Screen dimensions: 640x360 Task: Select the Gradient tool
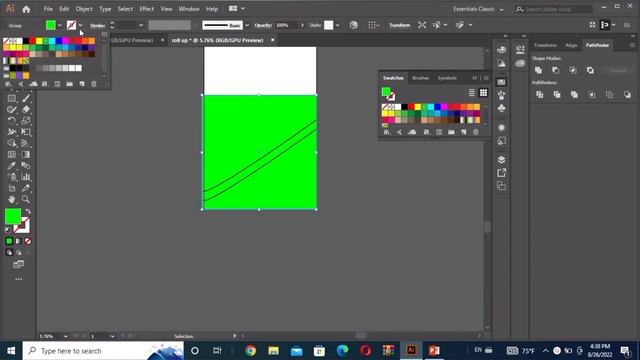coord(26,155)
